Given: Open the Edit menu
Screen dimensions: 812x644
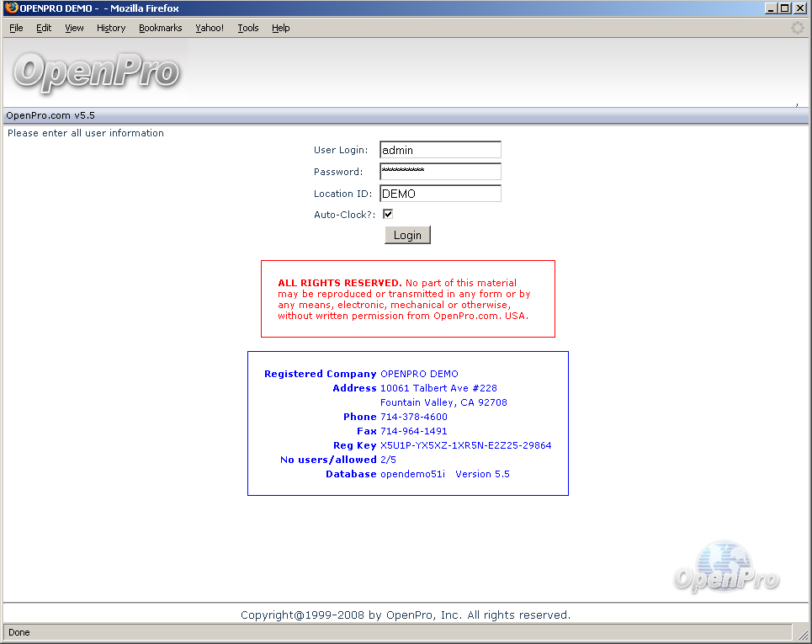Looking at the screenshot, I should click(x=44, y=28).
